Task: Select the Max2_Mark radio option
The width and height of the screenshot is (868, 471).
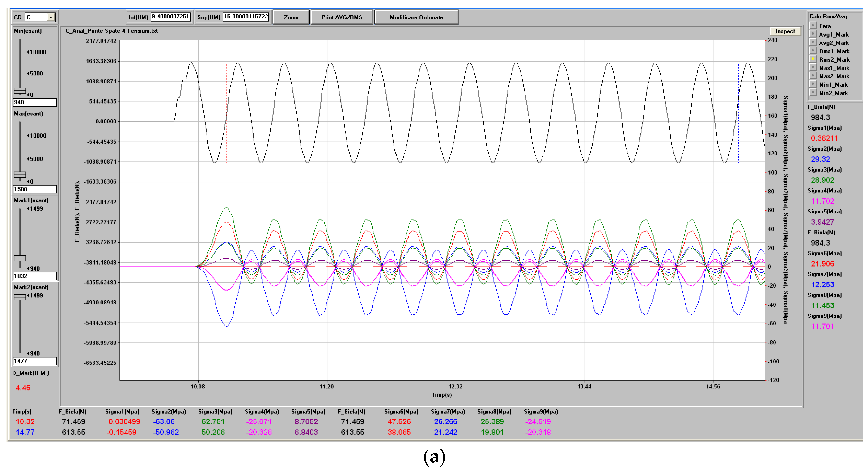Action: [813, 76]
